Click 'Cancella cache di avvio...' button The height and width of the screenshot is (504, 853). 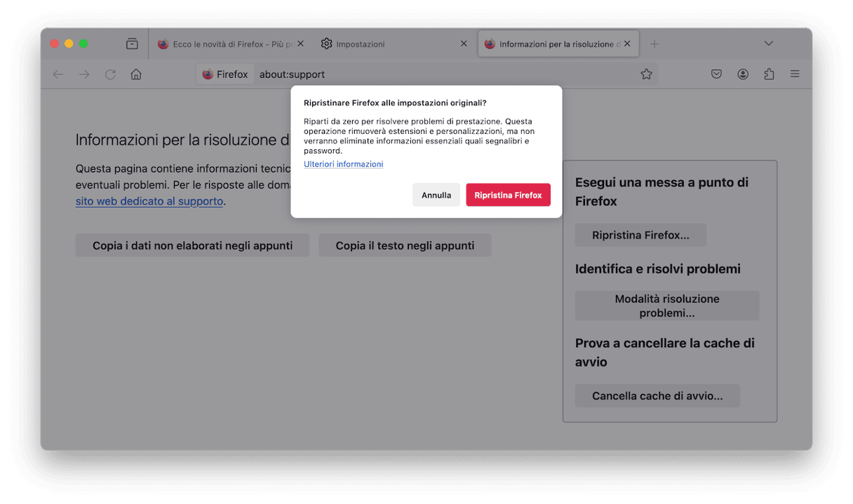(x=657, y=396)
